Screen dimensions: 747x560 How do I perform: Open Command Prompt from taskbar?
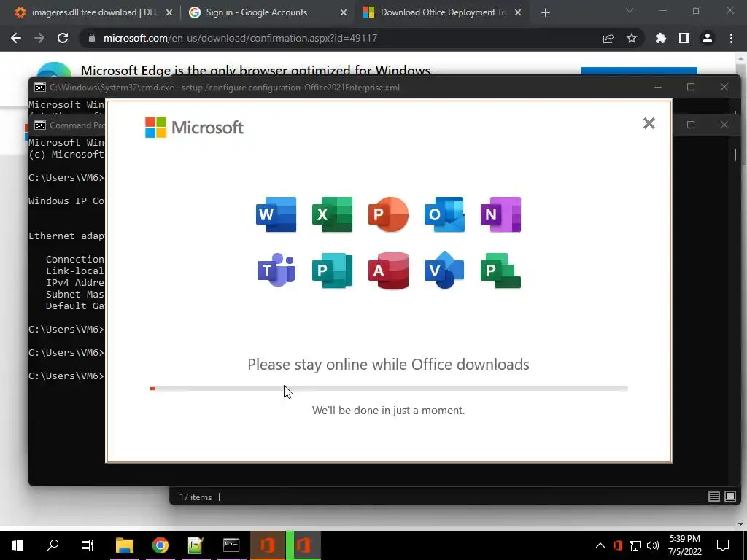[x=231, y=545]
